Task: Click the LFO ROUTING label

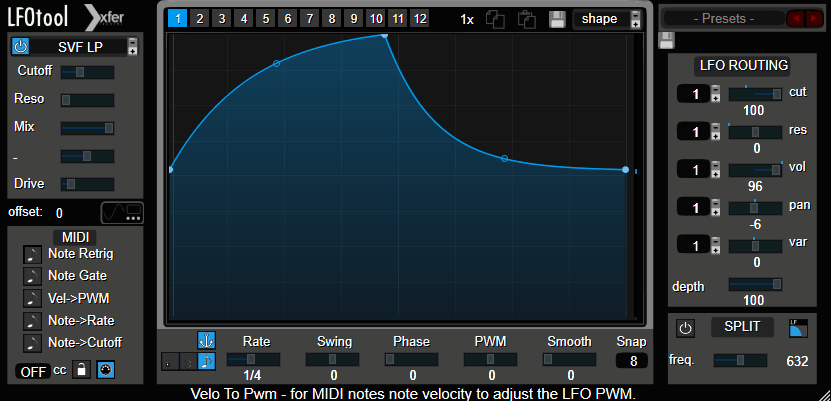Action: click(x=744, y=66)
